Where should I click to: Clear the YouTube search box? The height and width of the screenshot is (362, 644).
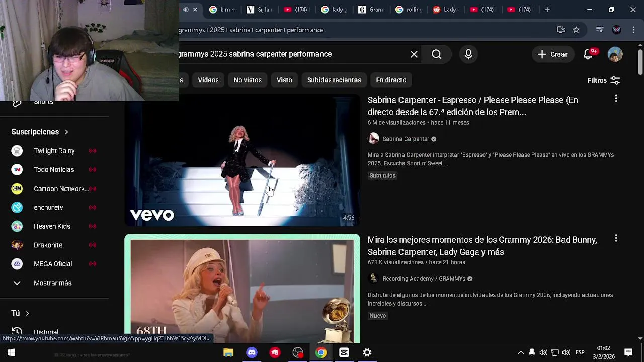tap(414, 54)
